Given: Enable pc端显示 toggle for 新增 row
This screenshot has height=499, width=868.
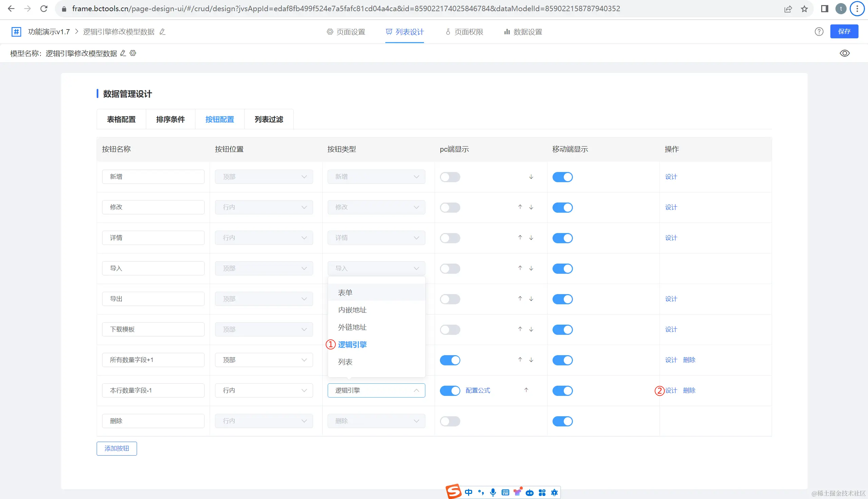Looking at the screenshot, I should [449, 177].
